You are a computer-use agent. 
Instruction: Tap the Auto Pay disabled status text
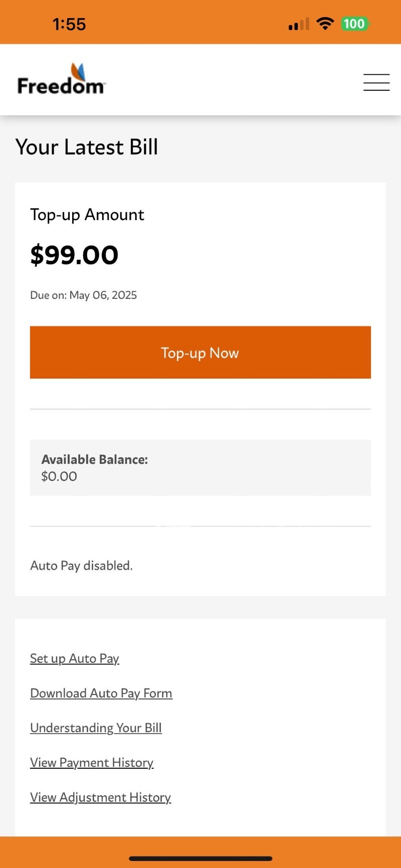(x=81, y=566)
